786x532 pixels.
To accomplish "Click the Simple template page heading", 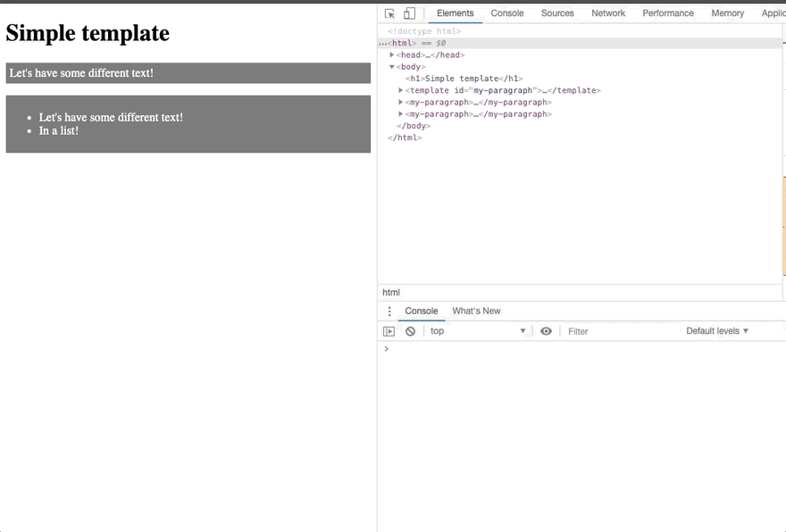I will click(x=88, y=34).
